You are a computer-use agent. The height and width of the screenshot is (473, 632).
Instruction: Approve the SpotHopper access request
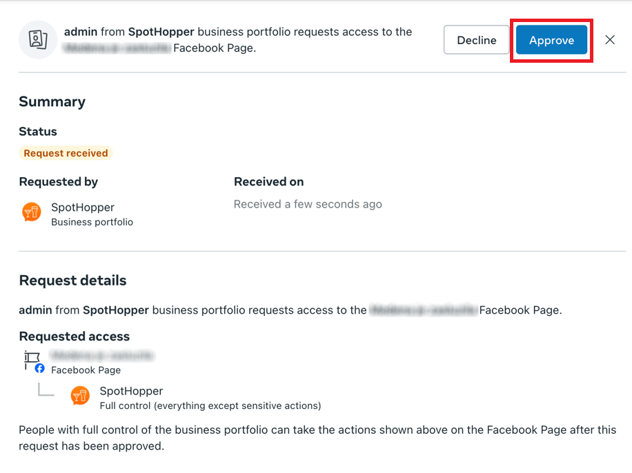[551, 40]
